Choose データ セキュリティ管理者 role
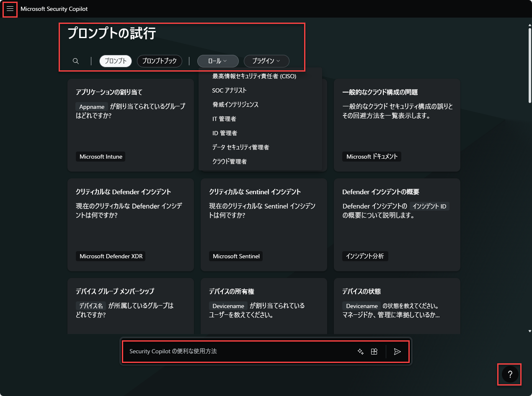Viewport: 532px width, 396px height. coord(240,147)
